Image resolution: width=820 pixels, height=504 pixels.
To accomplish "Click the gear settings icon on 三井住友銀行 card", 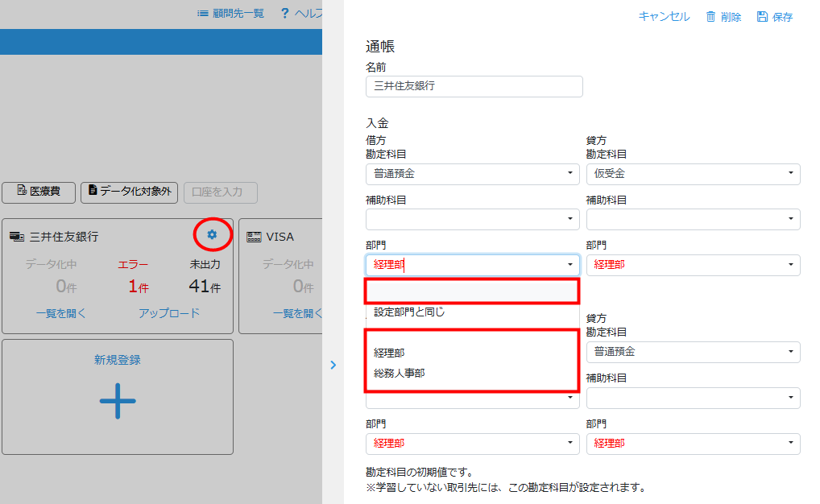I will pyautogui.click(x=212, y=234).
